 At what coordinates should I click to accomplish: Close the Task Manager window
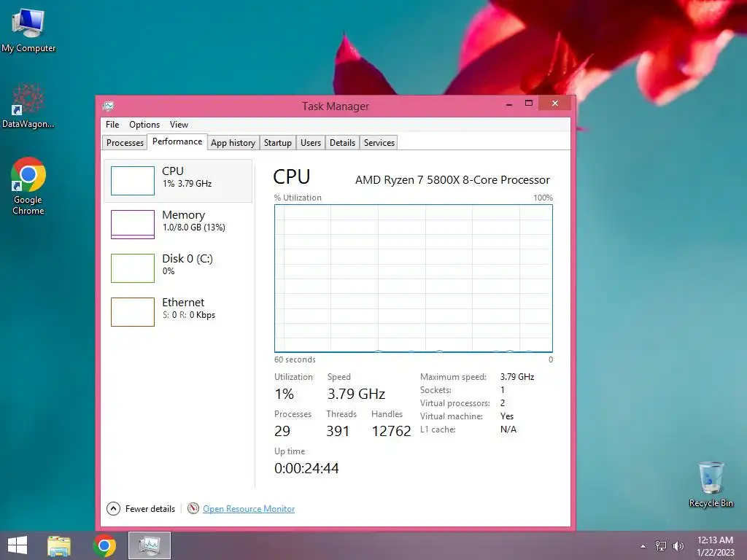click(x=555, y=104)
